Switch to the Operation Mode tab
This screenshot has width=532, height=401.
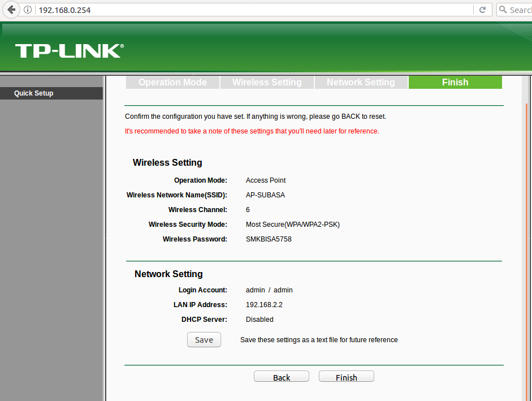tap(172, 82)
